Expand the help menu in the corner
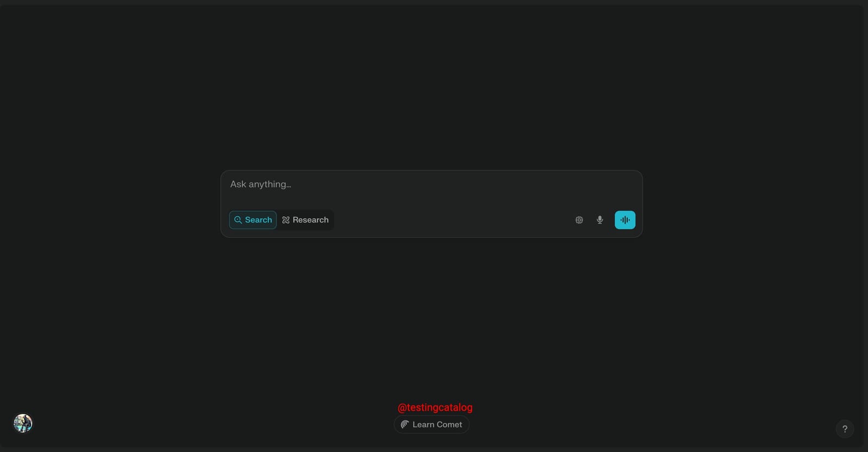Screen dimensions: 868x452 coord(844,429)
